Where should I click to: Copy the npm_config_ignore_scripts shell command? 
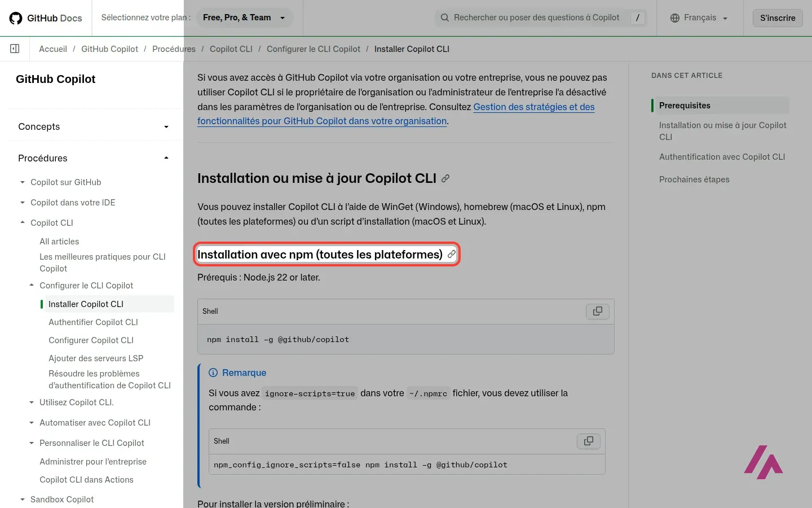589,441
